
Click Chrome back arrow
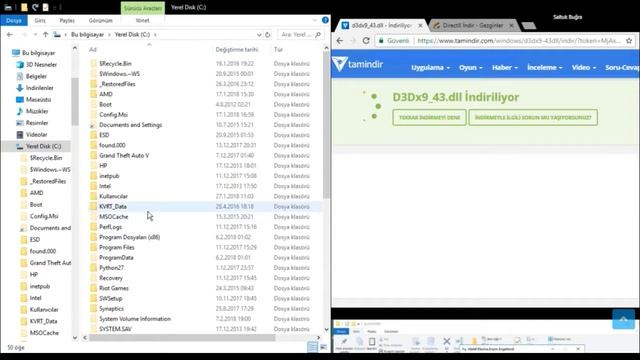[340, 41]
